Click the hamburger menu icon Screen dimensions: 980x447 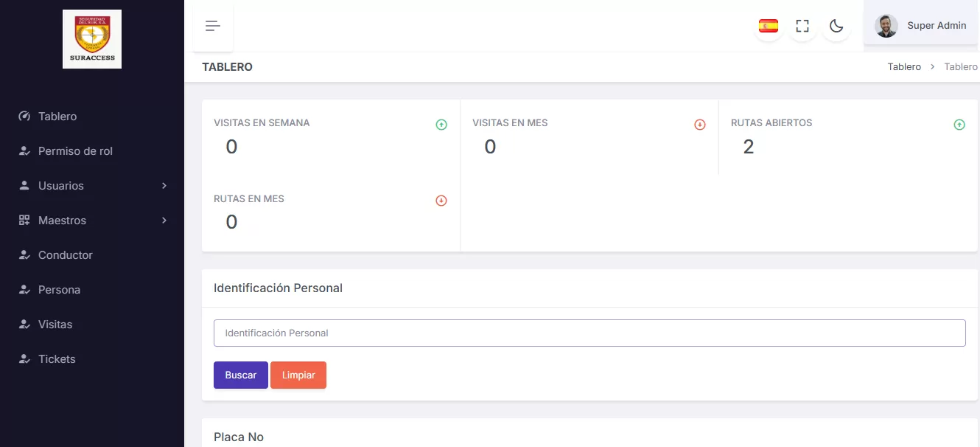213,26
